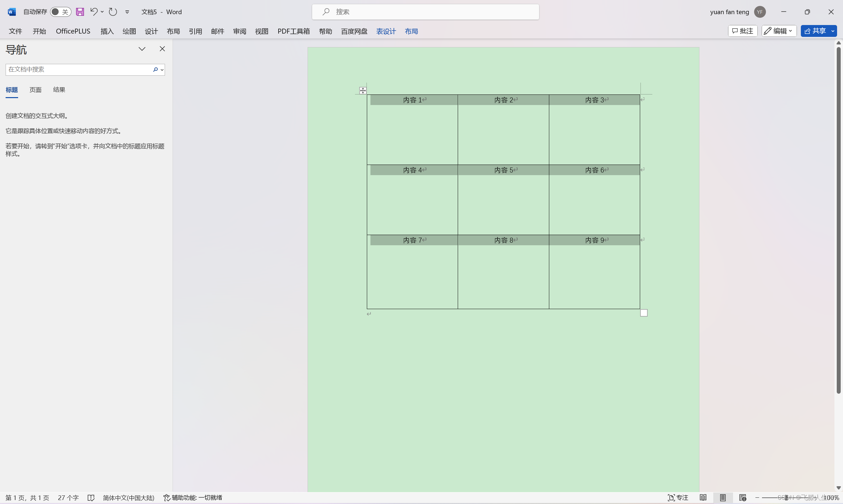Expand the Navigation panel options
This screenshot has width=843, height=504.
click(x=142, y=48)
